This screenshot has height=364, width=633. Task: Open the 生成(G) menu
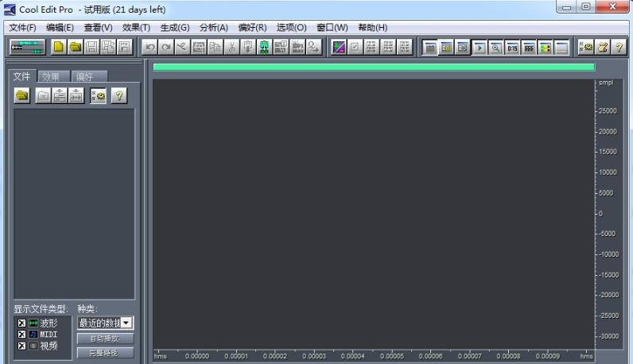pyautogui.click(x=175, y=28)
